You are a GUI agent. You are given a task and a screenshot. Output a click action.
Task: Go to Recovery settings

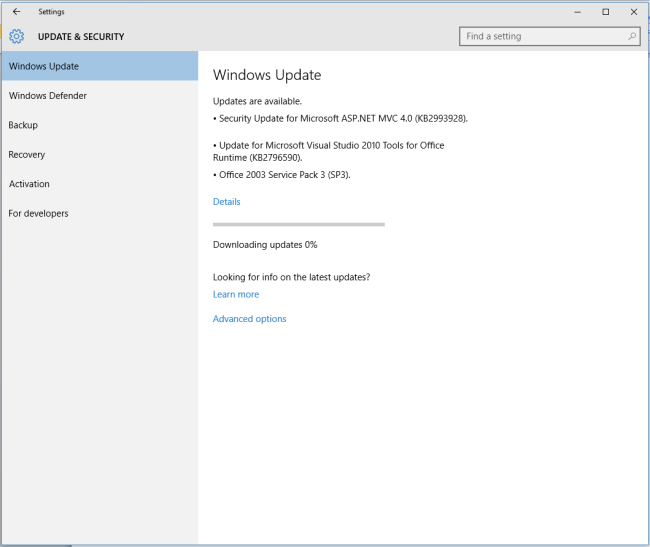click(x=100, y=155)
